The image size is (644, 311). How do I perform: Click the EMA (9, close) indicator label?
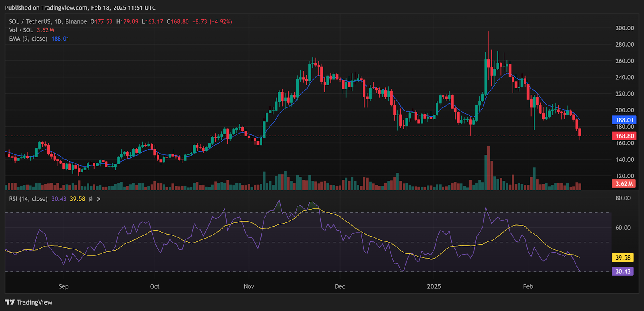28,39
